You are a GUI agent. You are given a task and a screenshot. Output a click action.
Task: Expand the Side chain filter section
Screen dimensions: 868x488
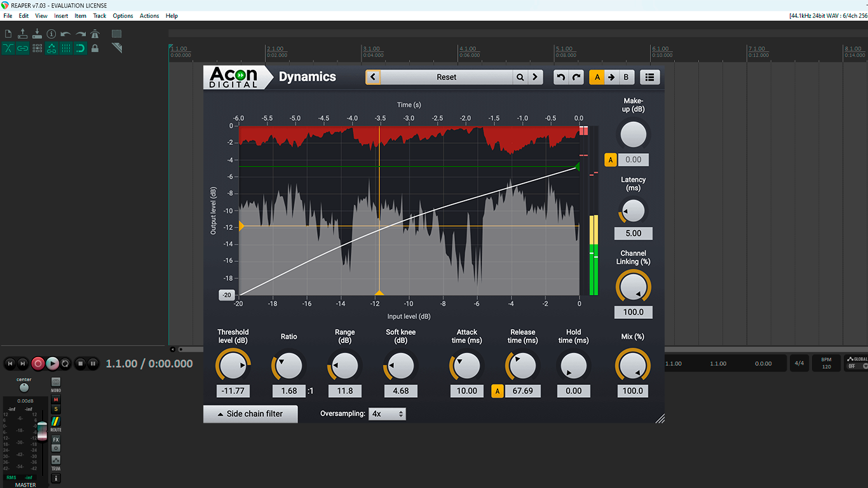tap(250, 414)
